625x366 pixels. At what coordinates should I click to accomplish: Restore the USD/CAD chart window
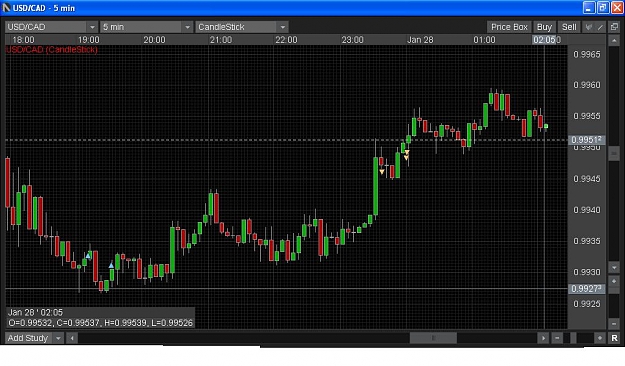click(603, 8)
